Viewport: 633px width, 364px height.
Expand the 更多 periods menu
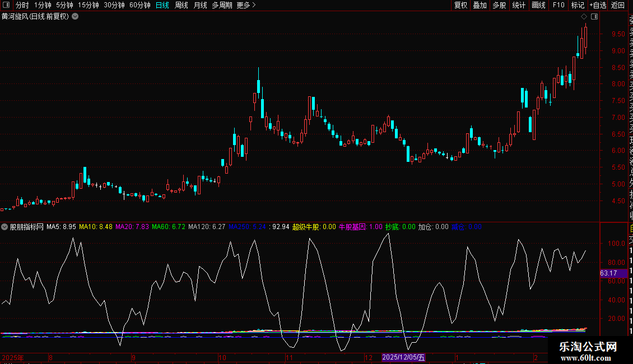[x=246, y=5]
